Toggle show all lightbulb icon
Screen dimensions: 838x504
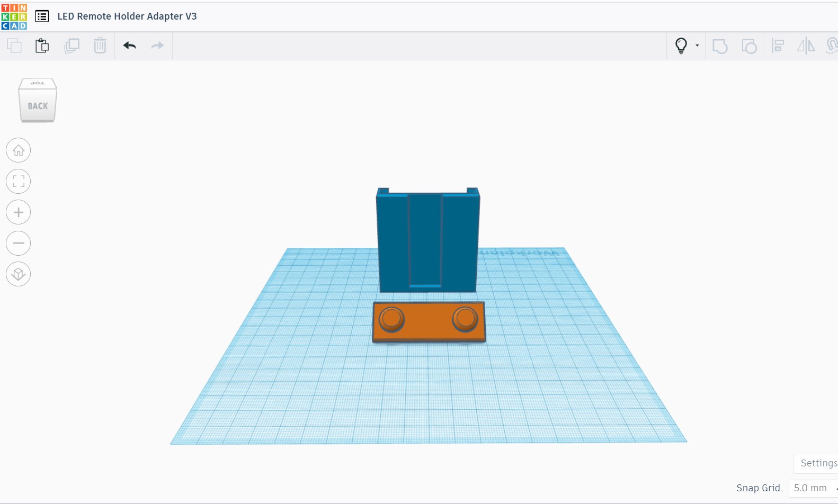[681, 46]
